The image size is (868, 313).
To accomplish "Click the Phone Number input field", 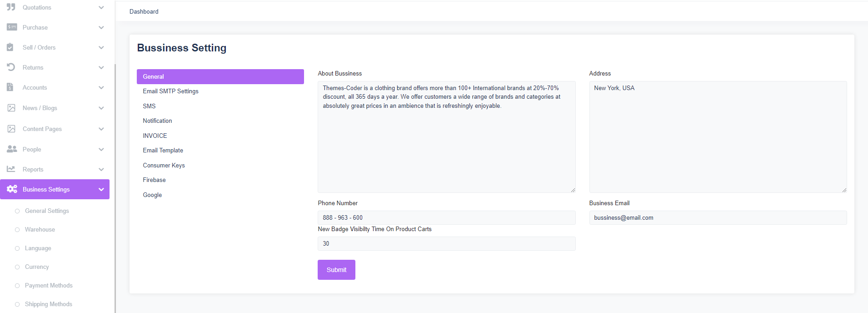I will click(446, 217).
